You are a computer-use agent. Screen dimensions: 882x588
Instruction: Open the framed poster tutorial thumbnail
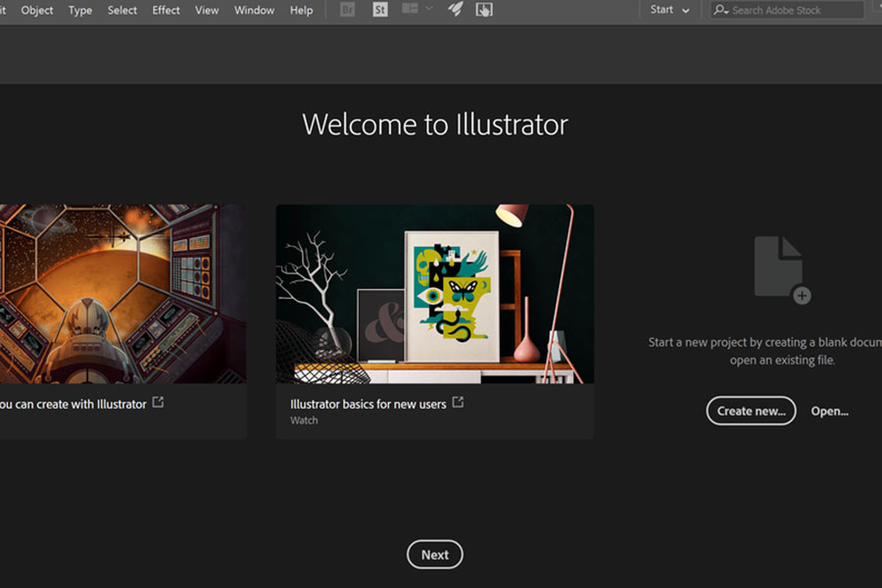[x=435, y=294]
